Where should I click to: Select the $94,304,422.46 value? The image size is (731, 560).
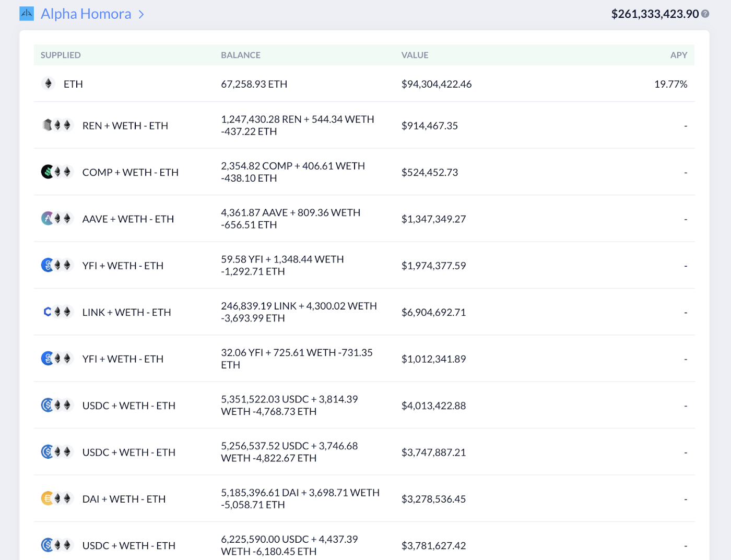pyautogui.click(x=437, y=84)
